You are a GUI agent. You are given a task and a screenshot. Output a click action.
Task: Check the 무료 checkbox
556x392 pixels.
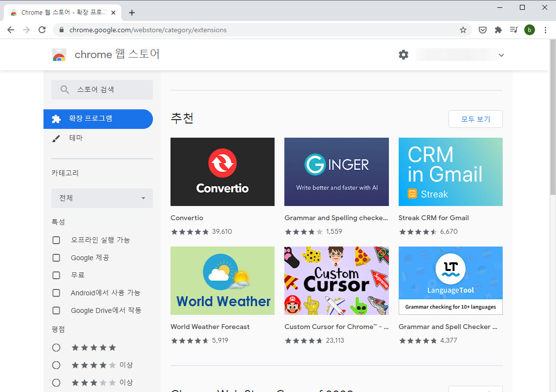pos(56,275)
